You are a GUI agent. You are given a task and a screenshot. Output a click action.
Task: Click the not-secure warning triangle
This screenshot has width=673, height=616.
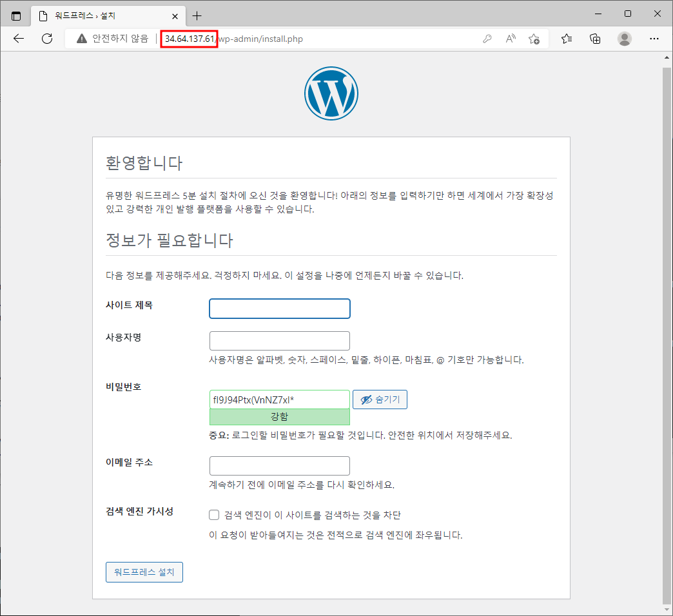tap(82, 39)
